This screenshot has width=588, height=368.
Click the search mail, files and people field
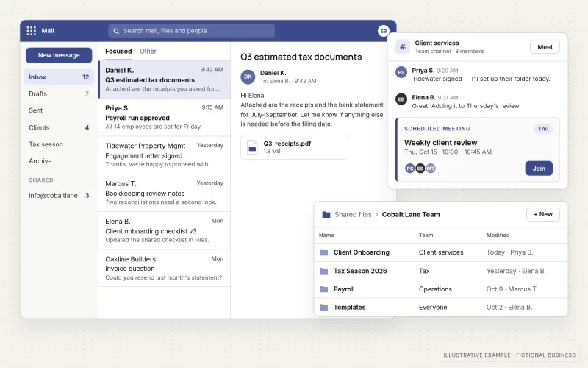(192, 31)
